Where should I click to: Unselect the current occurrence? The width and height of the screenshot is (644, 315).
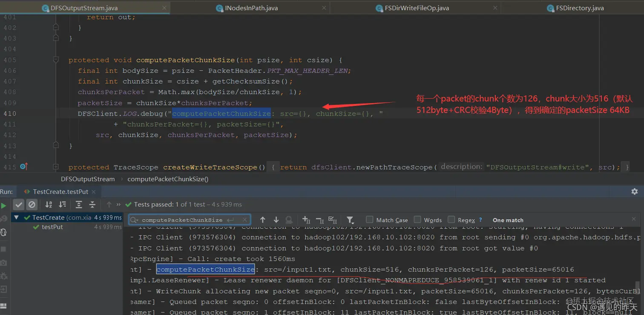click(x=319, y=220)
